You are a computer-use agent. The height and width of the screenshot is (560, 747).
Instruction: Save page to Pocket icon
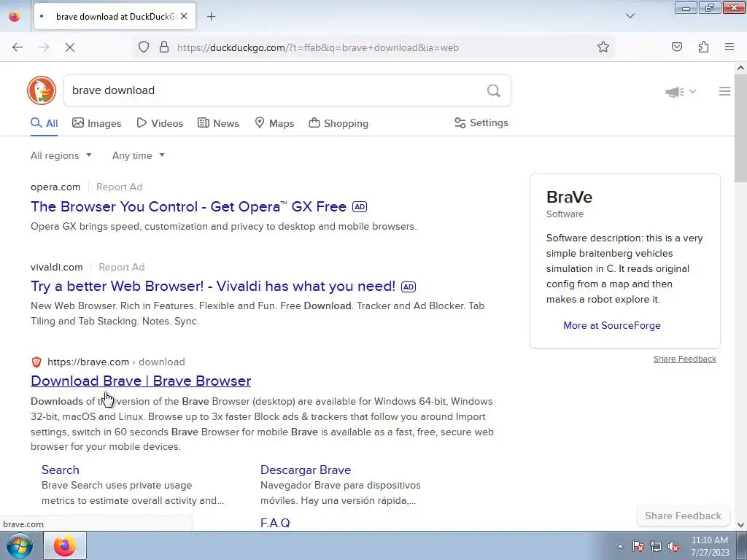click(677, 47)
